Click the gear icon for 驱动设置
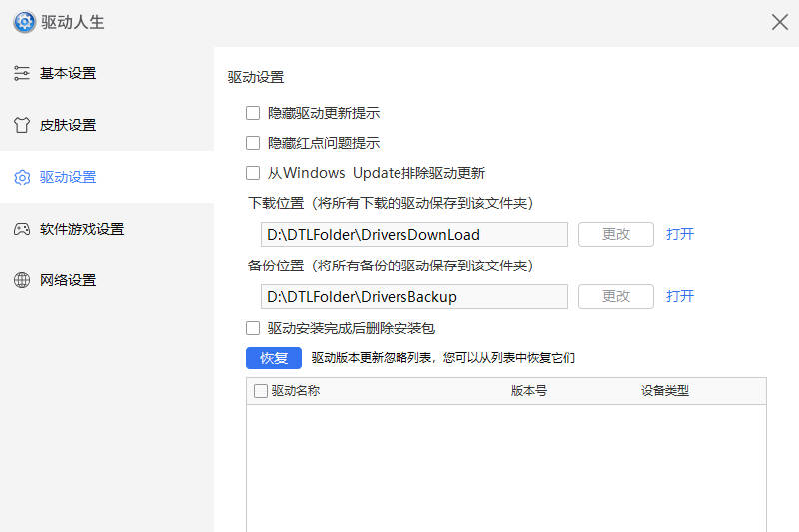The height and width of the screenshot is (532, 799). (x=22, y=177)
